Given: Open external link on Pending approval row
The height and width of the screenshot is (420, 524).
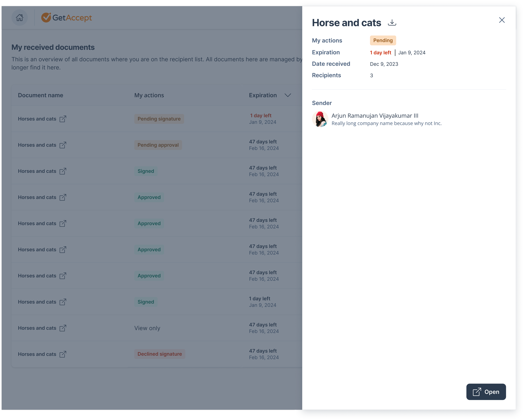Looking at the screenshot, I should tap(63, 145).
